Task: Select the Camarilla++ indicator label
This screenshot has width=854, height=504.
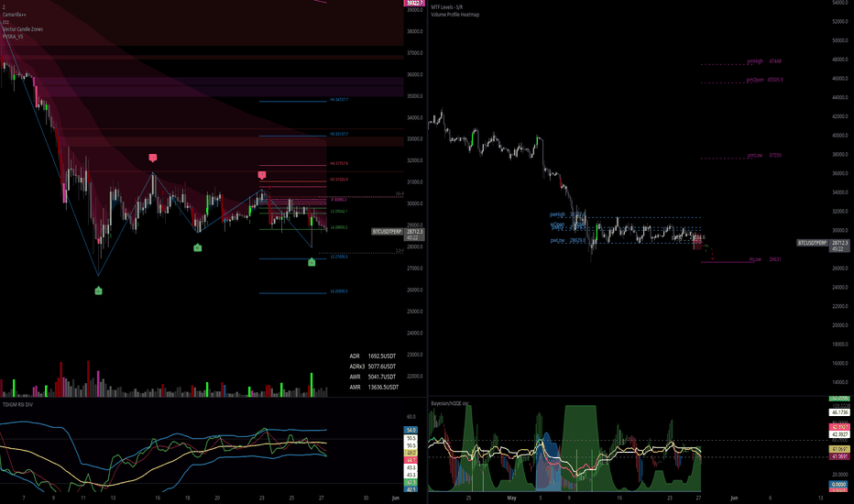Action: [14, 15]
